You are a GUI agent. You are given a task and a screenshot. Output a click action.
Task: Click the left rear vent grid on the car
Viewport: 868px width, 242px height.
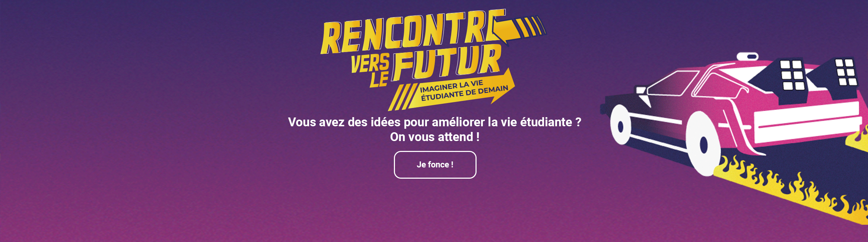pos(792,75)
